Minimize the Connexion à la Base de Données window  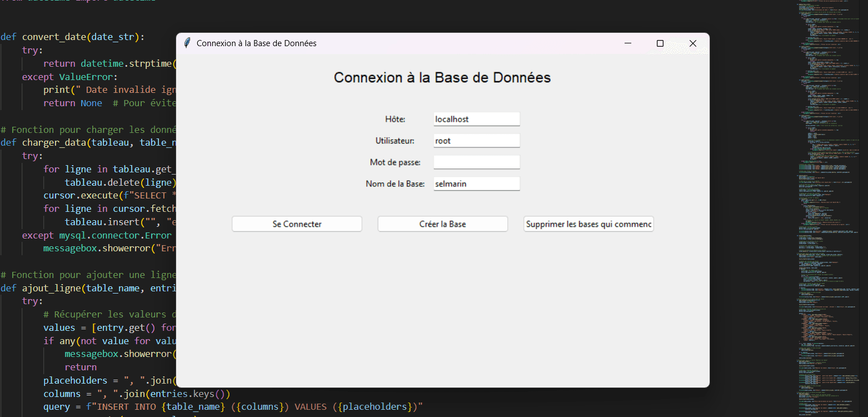[628, 43]
